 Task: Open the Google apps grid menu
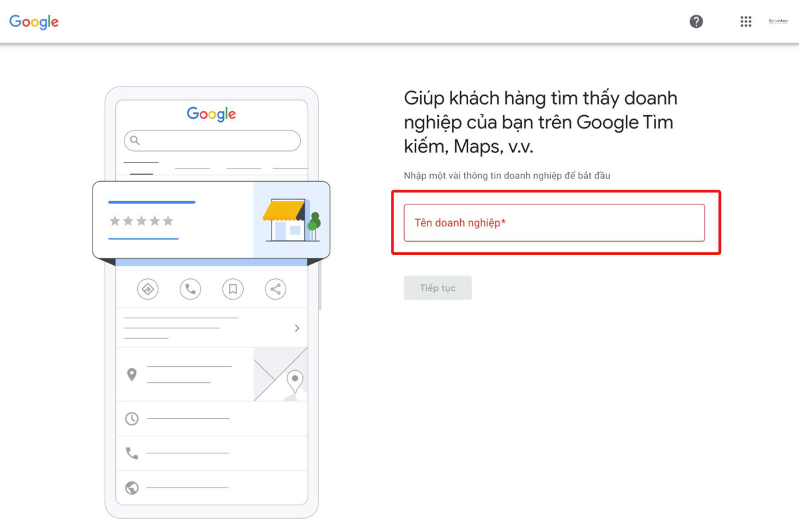[x=746, y=21]
